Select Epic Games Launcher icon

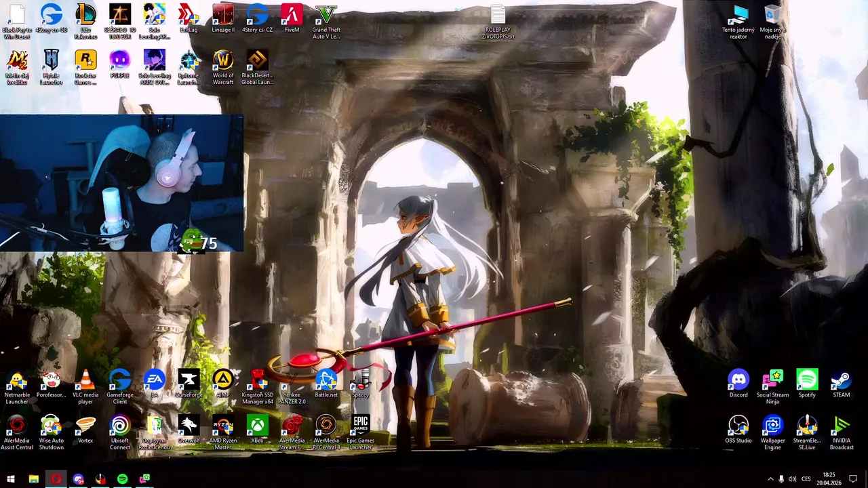(361, 432)
